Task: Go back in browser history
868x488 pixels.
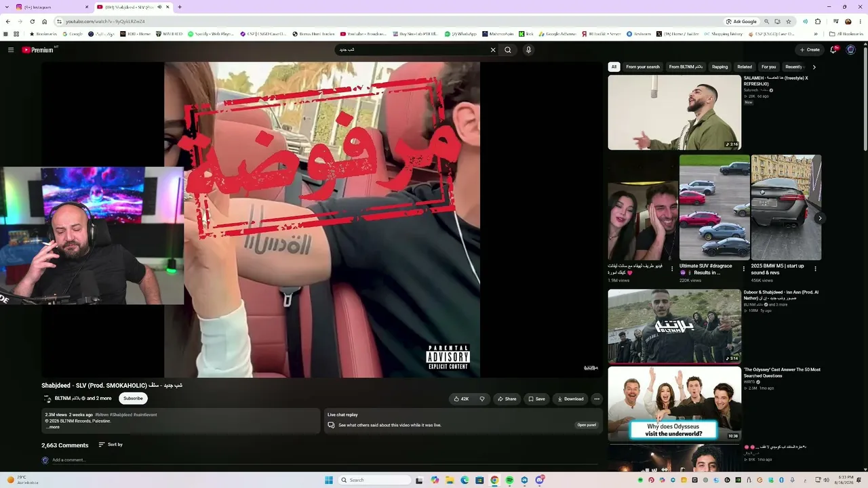Action: 7,22
